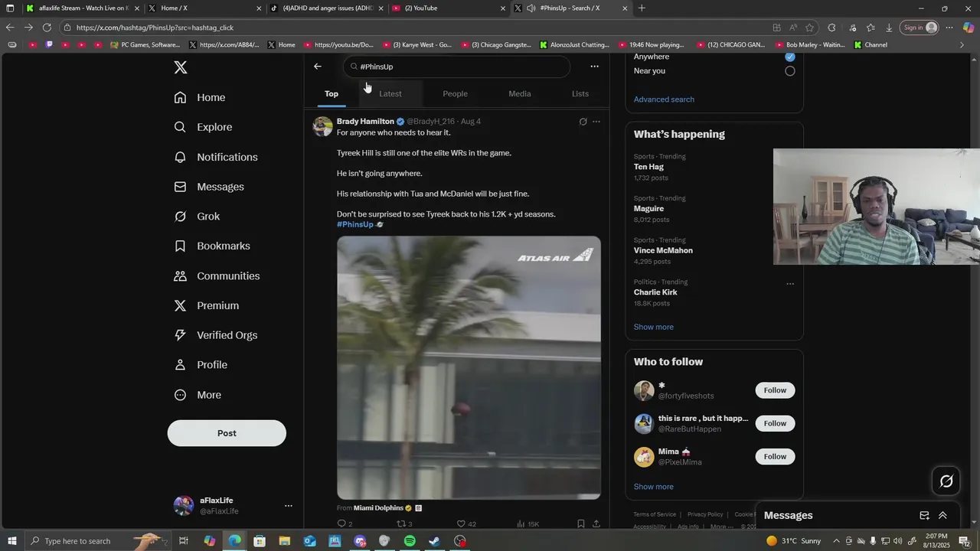The height and width of the screenshot is (551, 980).
Task: Play the Atlas Air video
Action: point(469,367)
